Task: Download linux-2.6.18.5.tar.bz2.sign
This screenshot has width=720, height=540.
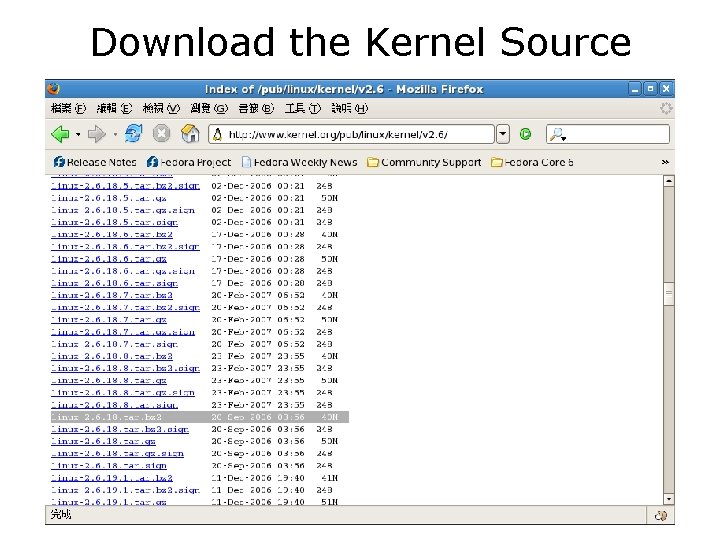Action: 125,186
